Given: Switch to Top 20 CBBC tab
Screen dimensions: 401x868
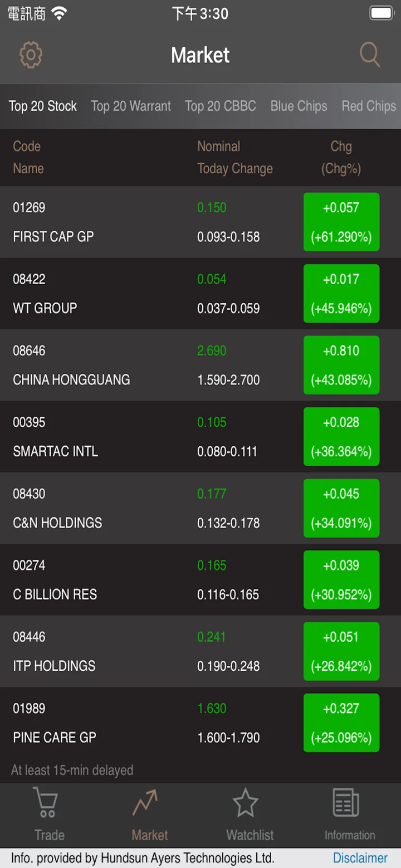Looking at the screenshot, I should pos(221,106).
